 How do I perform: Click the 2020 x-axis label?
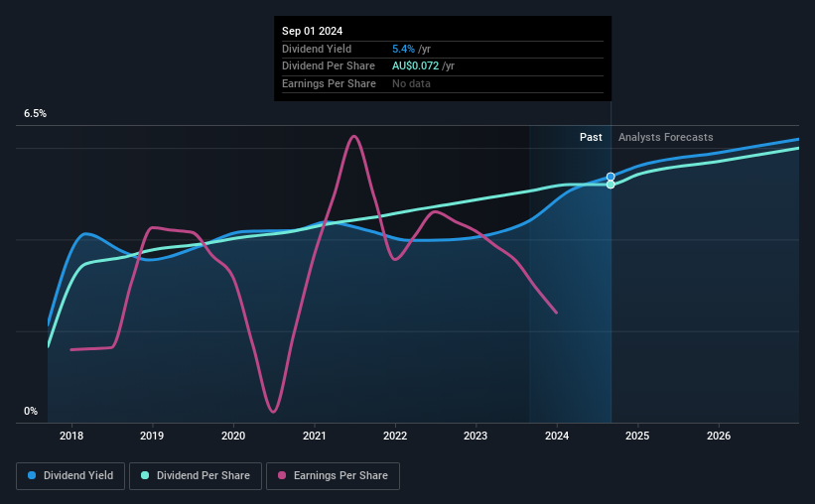(233, 436)
